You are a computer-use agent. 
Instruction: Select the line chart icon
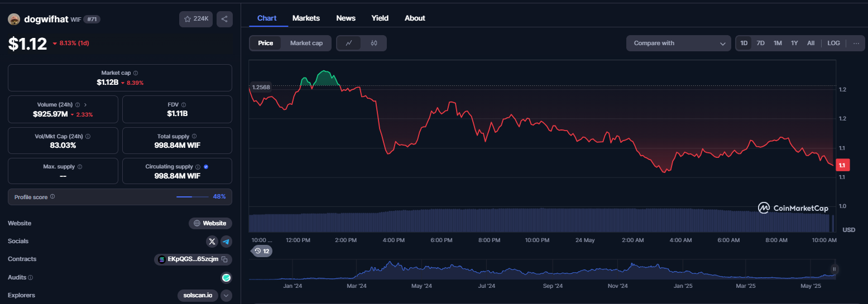[349, 43]
